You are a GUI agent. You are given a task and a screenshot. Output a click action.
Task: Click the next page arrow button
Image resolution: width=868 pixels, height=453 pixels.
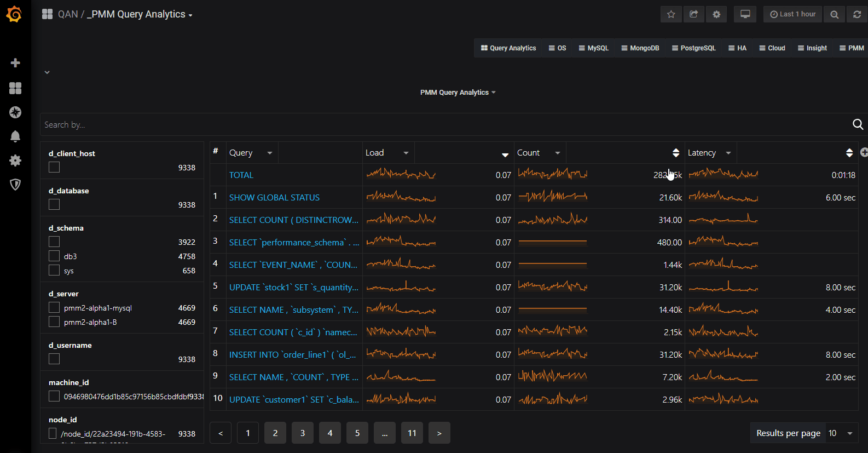click(439, 433)
